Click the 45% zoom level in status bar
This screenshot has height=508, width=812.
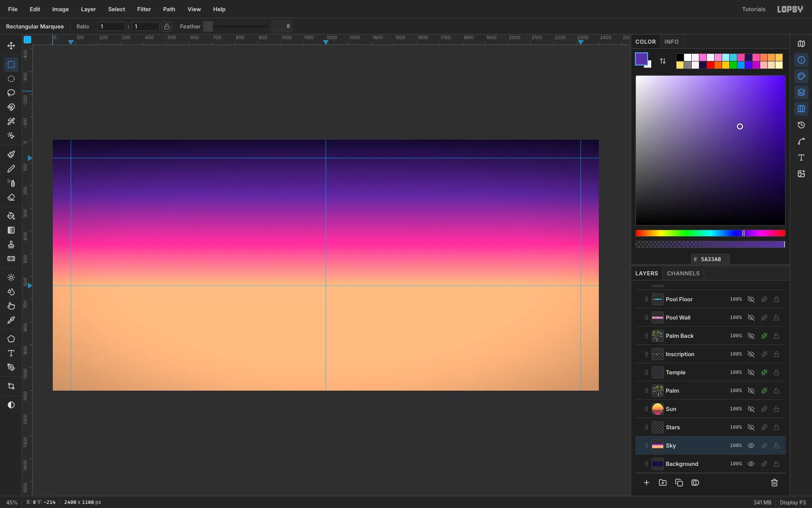point(12,502)
